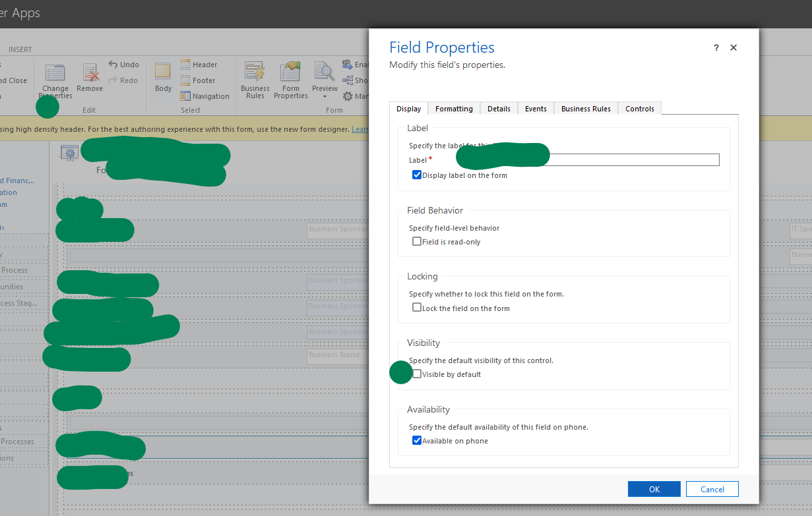Open the Events tab
This screenshot has height=516, width=812.
[535, 108]
